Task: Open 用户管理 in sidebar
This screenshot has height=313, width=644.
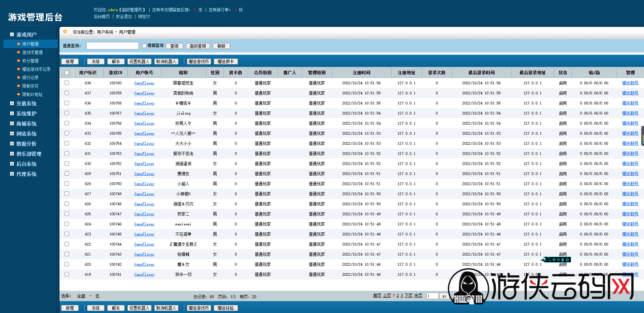Action: click(x=30, y=44)
